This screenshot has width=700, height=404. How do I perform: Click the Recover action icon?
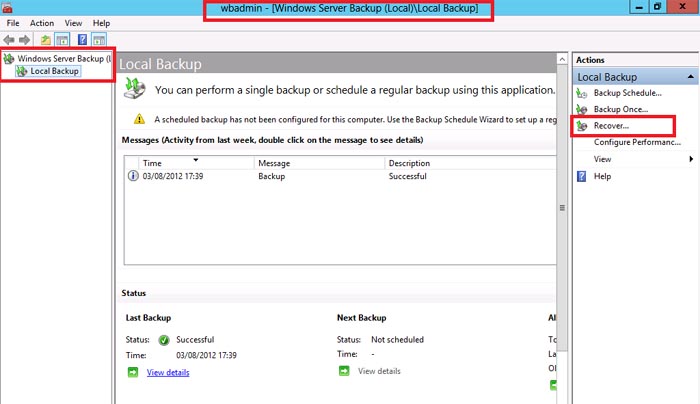point(581,126)
